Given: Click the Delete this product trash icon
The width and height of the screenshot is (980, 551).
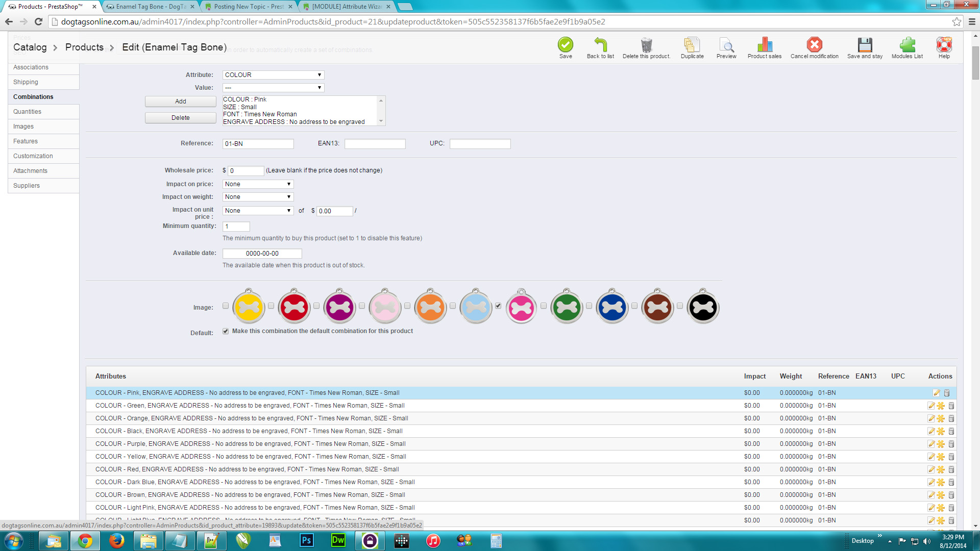Looking at the screenshot, I should 646,45.
